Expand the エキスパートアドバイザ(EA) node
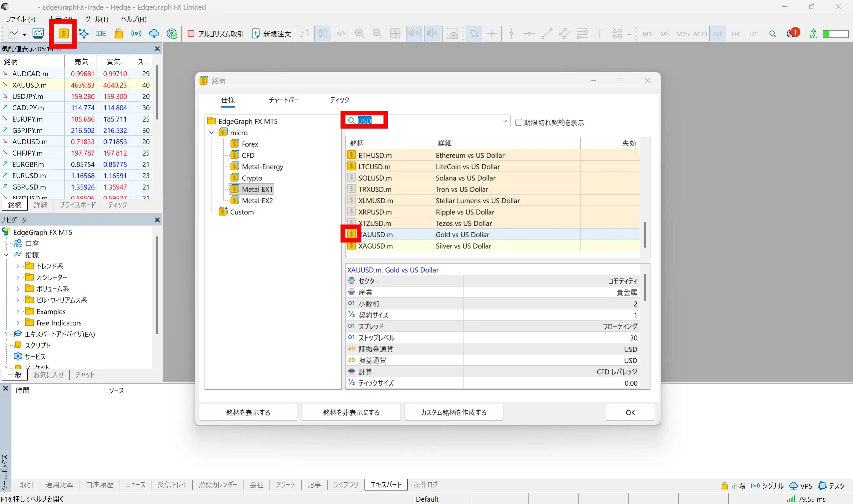Screen dimensions: 853x504 point(6,334)
